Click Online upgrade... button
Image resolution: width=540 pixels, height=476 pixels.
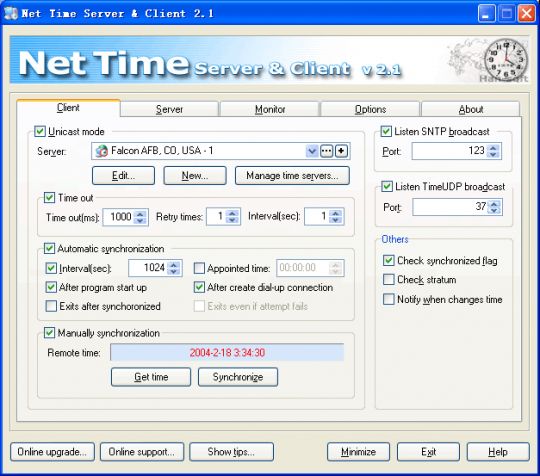[52, 452]
